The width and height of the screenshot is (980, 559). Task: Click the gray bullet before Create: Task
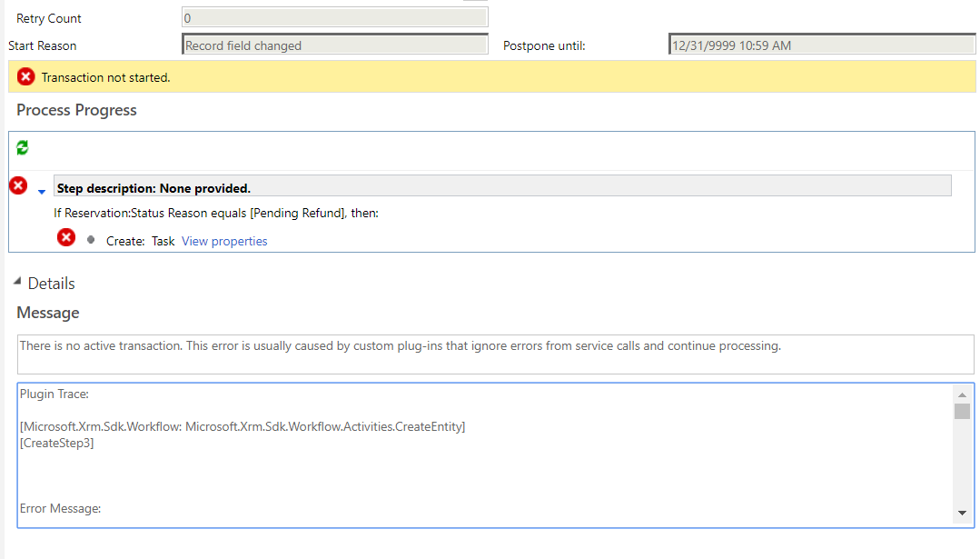coord(91,240)
